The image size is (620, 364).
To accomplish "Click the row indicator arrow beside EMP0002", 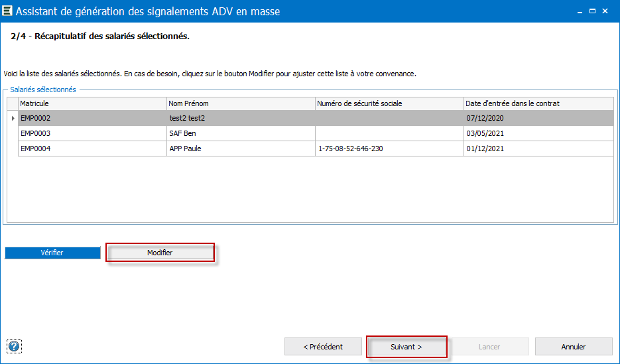I will click(13, 118).
